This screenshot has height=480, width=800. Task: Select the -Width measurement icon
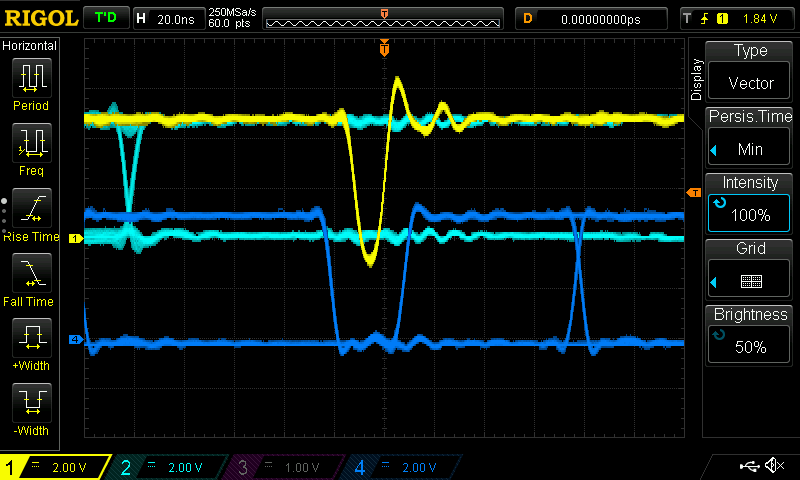(30, 409)
